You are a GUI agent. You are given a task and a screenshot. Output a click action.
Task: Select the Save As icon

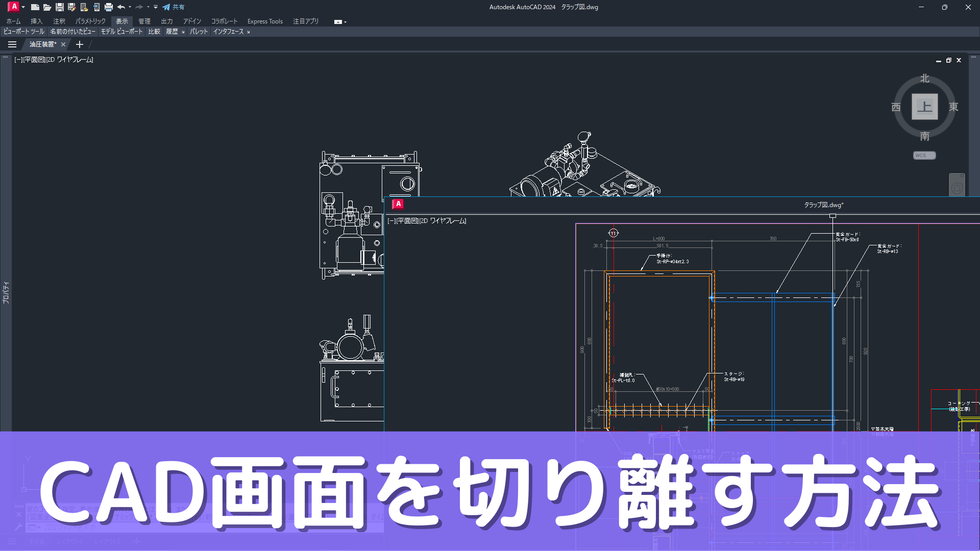[71, 7]
